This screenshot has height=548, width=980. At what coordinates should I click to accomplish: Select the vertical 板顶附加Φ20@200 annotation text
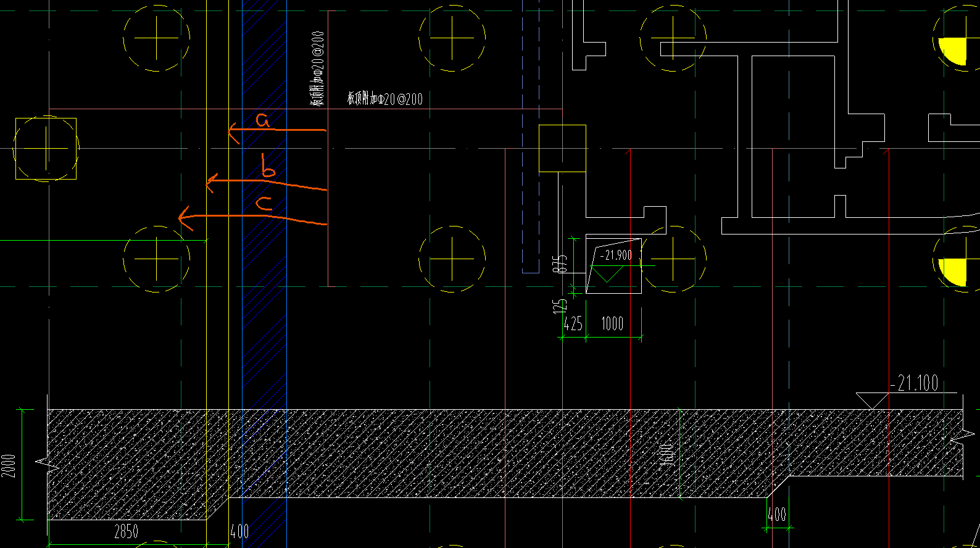(x=318, y=68)
